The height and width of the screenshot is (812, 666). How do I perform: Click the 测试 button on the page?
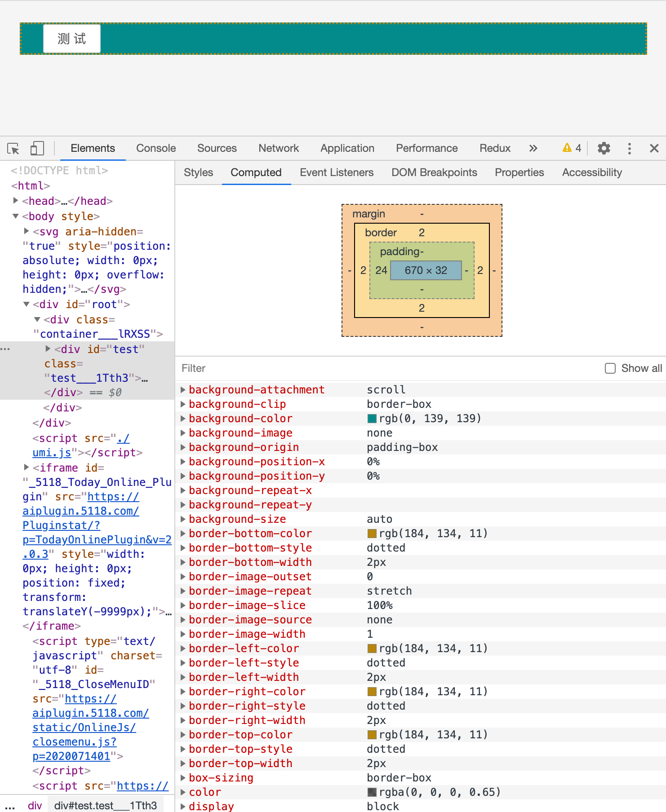[x=72, y=39]
